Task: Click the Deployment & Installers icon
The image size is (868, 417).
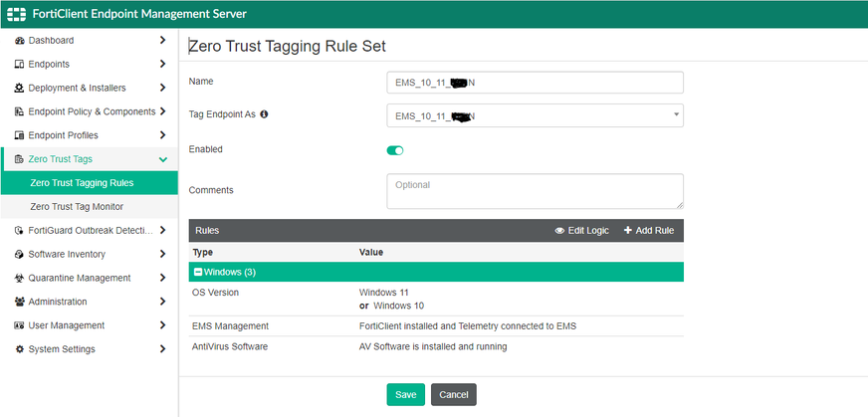Action: (19, 89)
